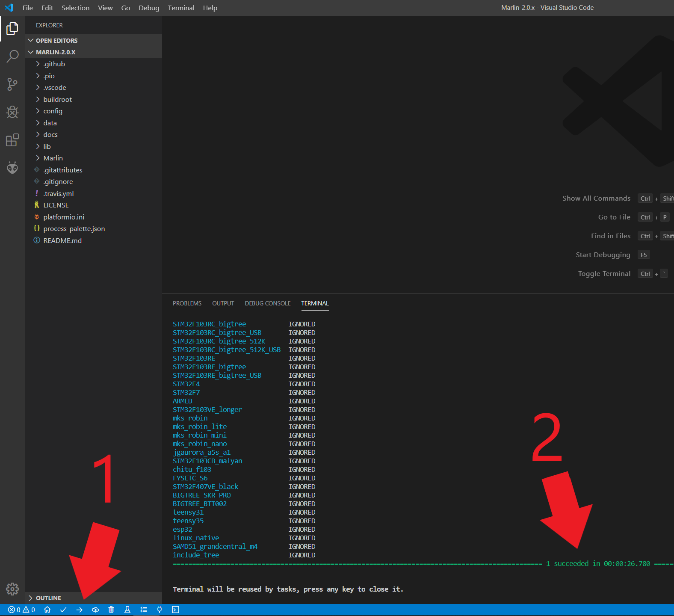Open the LICENSE file

tap(94, 205)
